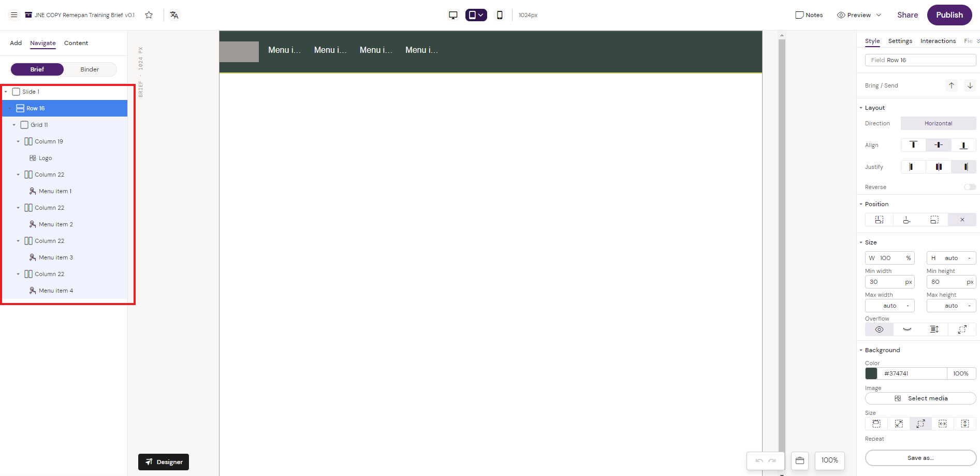Click the hamburger menu icon
Screen dimensions: 980x476
click(x=14, y=15)
